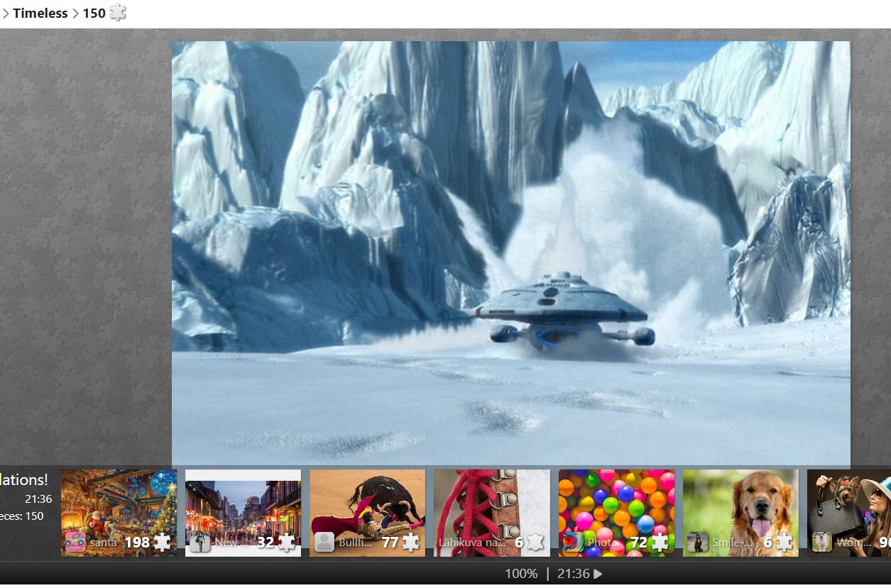891x588 pixels.
Task: Click the santa author avatar icon
Action: (75, 543)
